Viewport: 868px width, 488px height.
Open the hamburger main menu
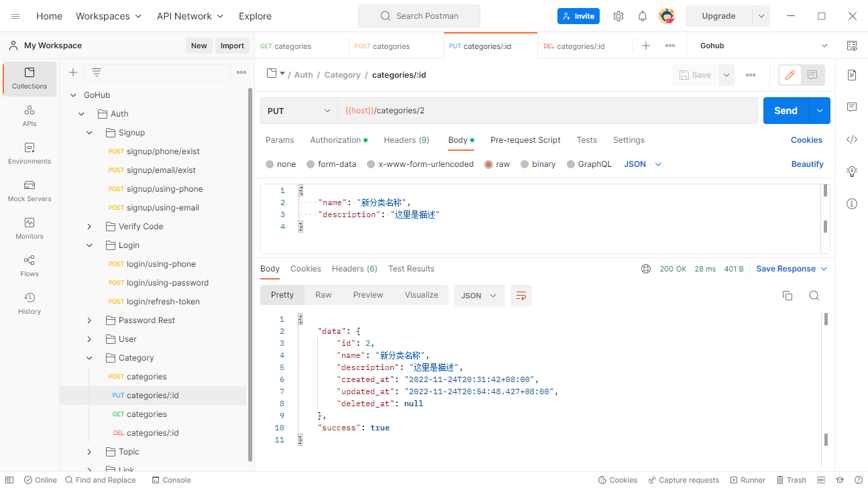pyautogui.click(x=15, y=16)
